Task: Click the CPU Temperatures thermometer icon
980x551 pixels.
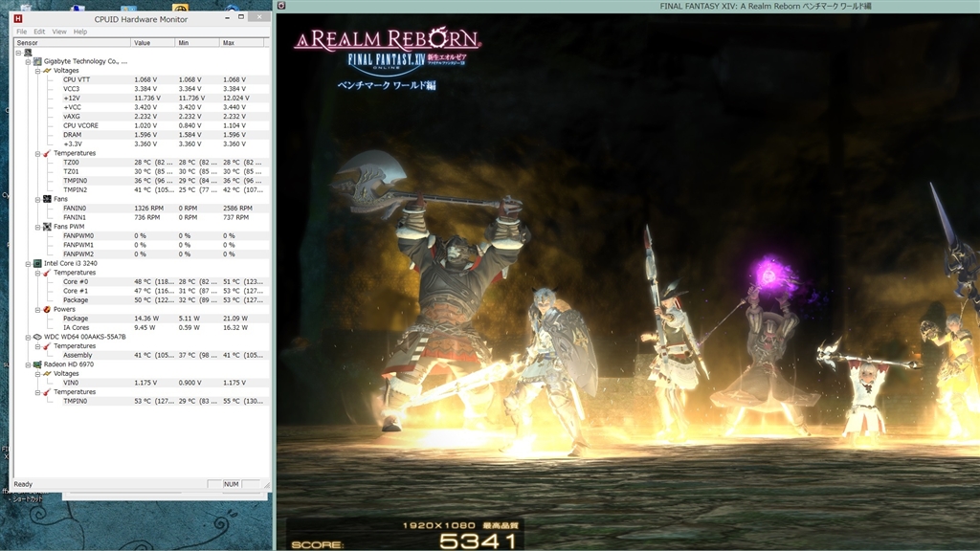Action: [47, 273]
